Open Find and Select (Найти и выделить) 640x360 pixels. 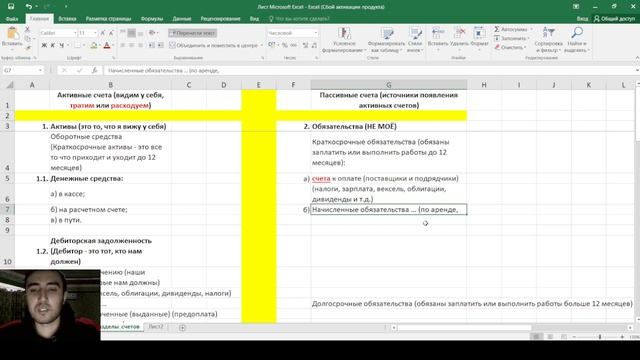click(x=577, y=40)
